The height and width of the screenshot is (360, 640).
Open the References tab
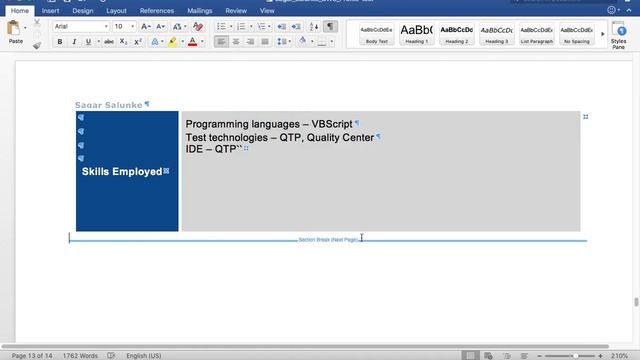157,11
